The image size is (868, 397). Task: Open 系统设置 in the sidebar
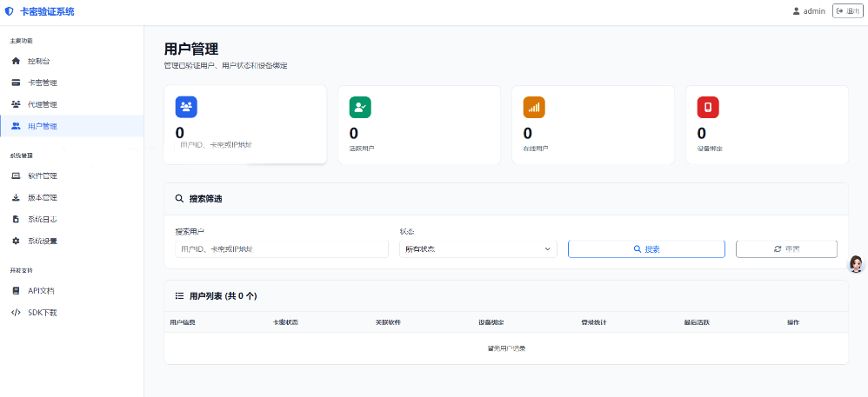(x=42, y=242)
